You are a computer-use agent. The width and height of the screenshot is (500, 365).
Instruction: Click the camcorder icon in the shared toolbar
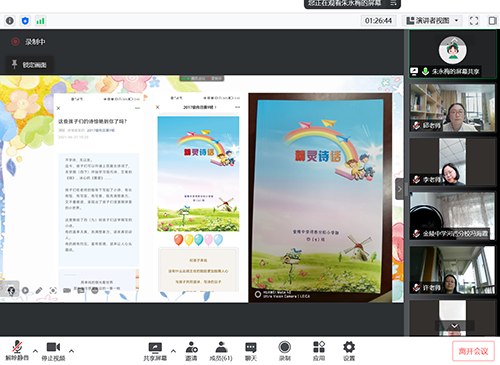coord(67,290)
